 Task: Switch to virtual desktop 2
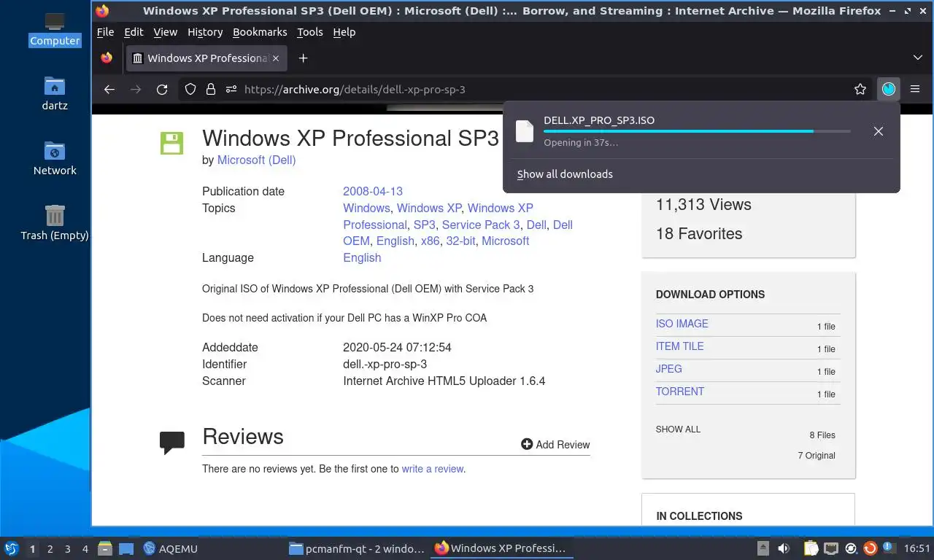click(x=50, y=549)
